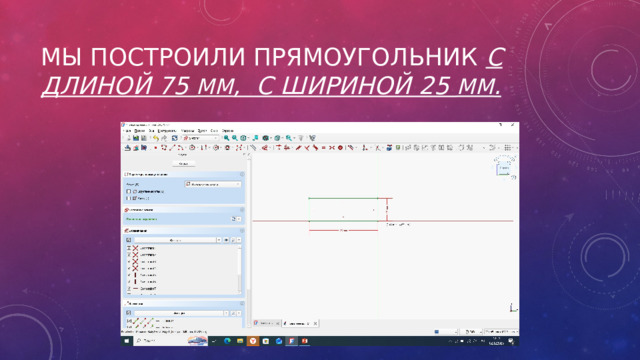Toggle checkbox of second constraint in list
Image resolution: width=640 pixels, height=360 pixels.
(x=129, y=255)
